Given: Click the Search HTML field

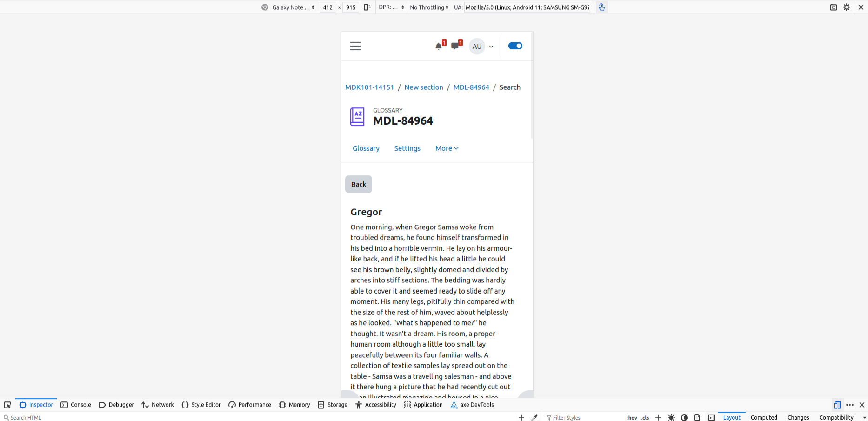Looking at the screenshot, I should pyautogui.click(x=258, y=417).
